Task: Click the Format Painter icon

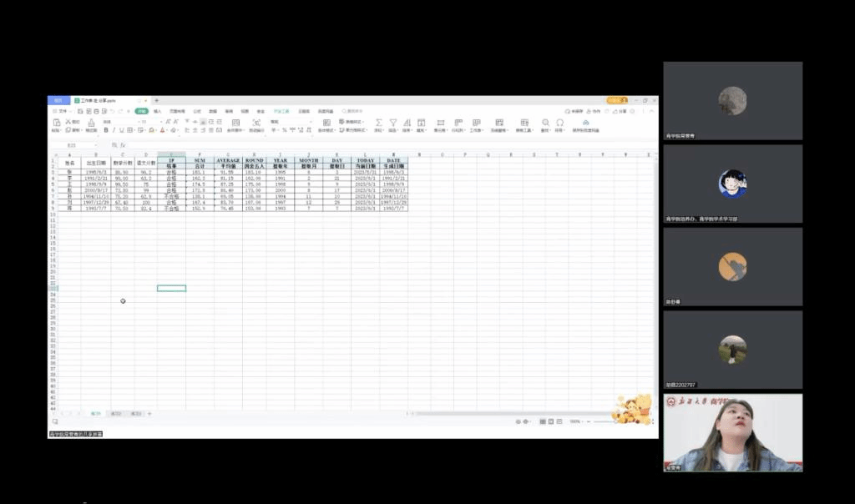Action: coord(91,123)
